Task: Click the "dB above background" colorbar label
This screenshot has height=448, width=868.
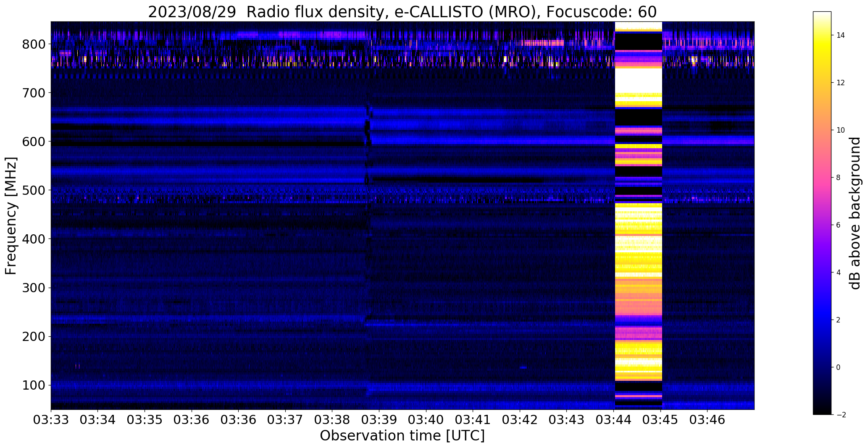Action: click(855, 213)
